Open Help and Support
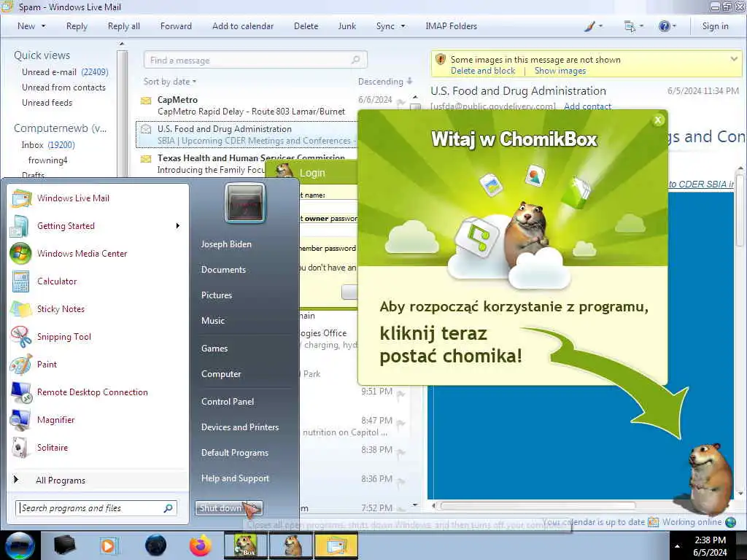 235,478
